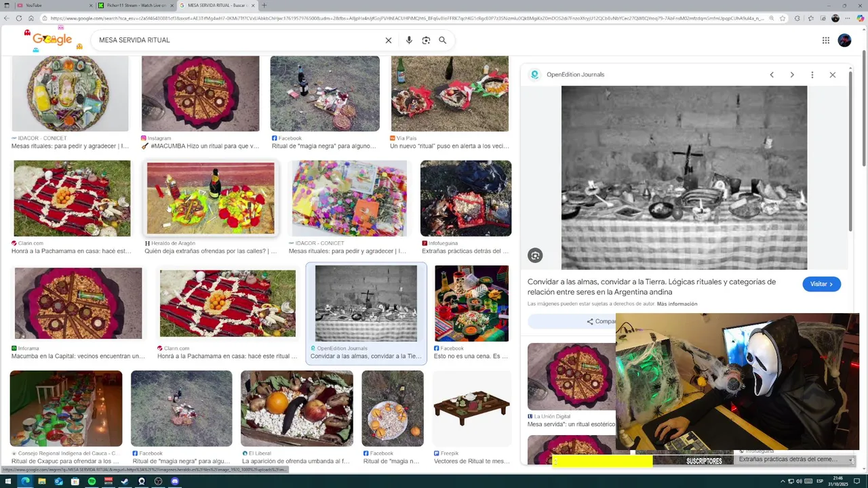Open the Google account avatar
868x488 pixels.
click(844, 40)
